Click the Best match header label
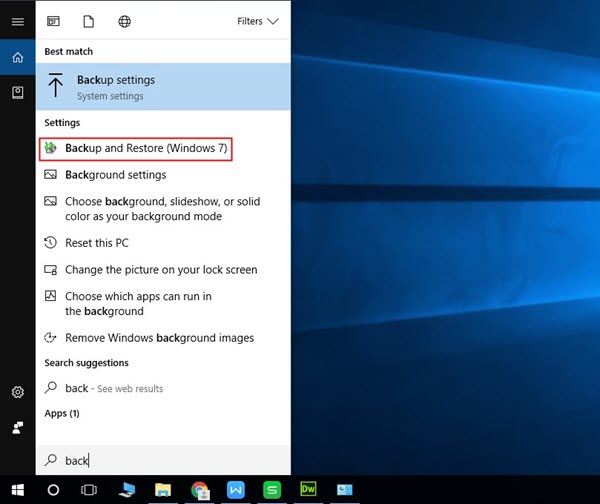600x504 pixels. (68, 52)
